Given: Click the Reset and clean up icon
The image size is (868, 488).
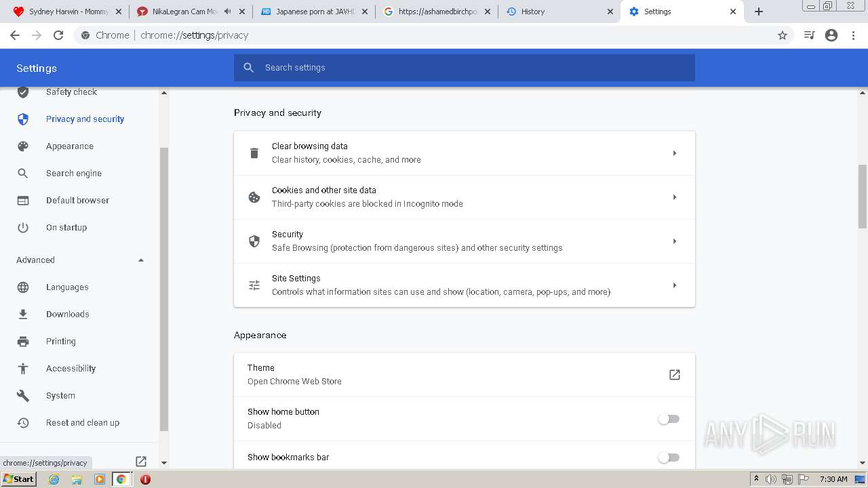Looking at the screenshot, I should pos(23,423).
